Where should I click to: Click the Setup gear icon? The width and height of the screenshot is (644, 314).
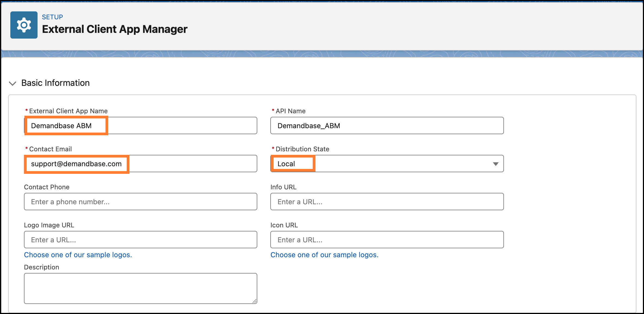click(x=24, y=25)
